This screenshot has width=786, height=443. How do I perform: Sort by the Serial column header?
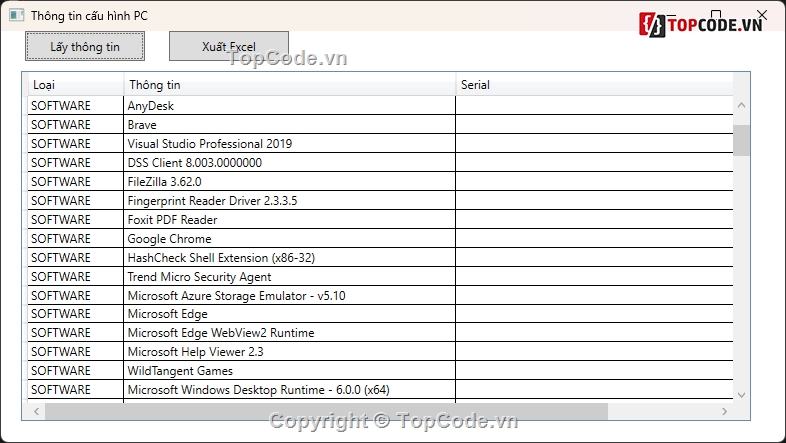594,85
